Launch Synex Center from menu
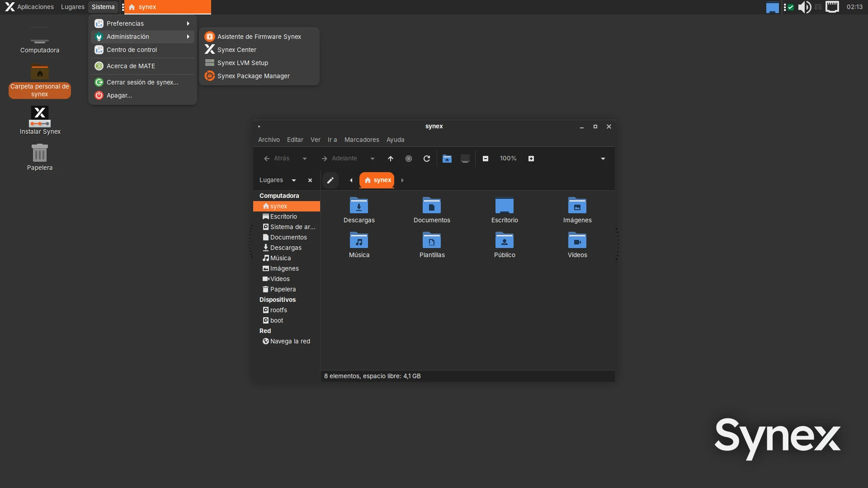The image size is (868, 488). [259, 50]
